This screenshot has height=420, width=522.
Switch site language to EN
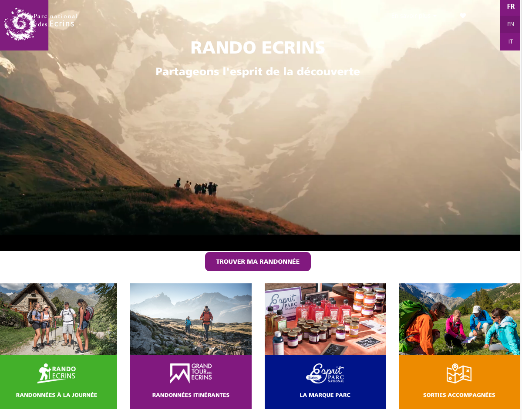click(510, 24)
